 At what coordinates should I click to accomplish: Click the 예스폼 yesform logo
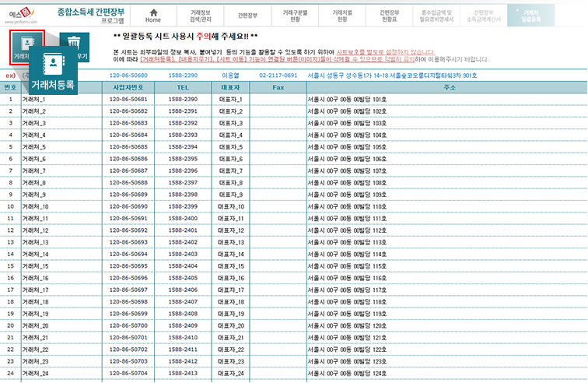21,16
